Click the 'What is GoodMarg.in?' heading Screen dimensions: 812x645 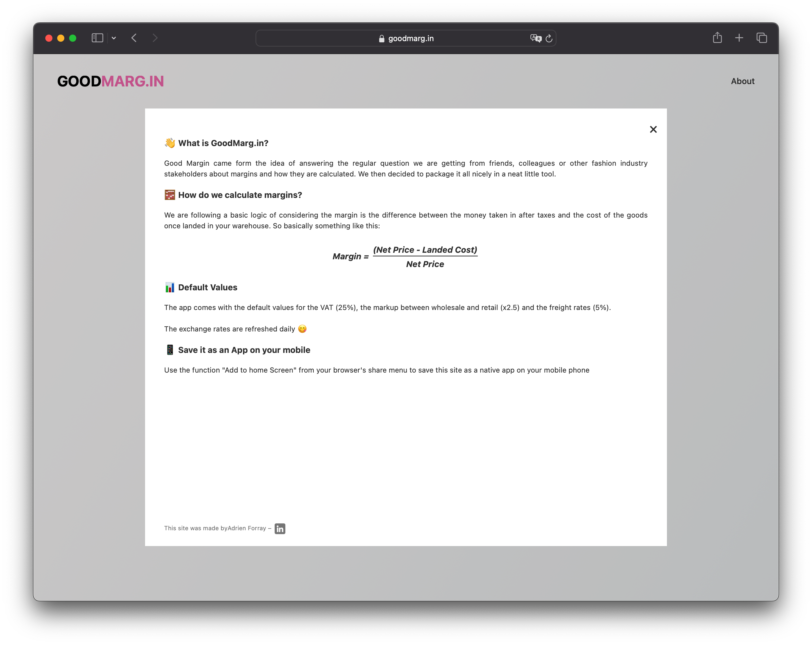click(x=223, y=143)
